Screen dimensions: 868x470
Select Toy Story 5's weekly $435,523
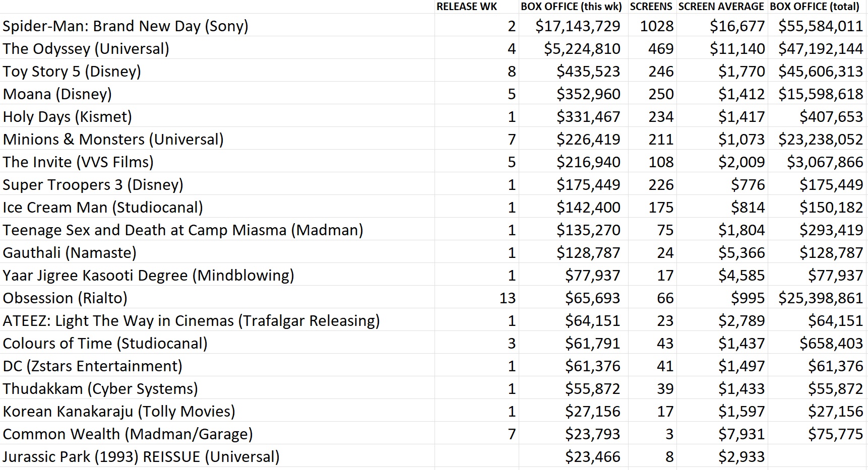pyautogui.click(x=588, y=72)
